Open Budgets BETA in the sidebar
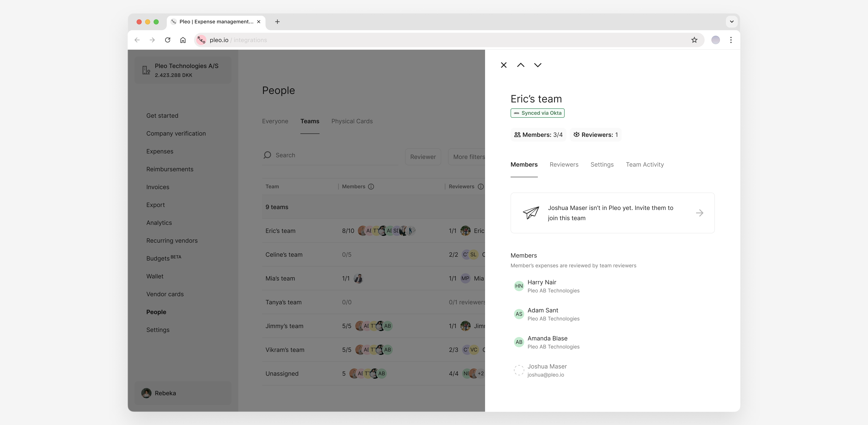Screen dimensions: 868x425 click(x=164, y=258)
